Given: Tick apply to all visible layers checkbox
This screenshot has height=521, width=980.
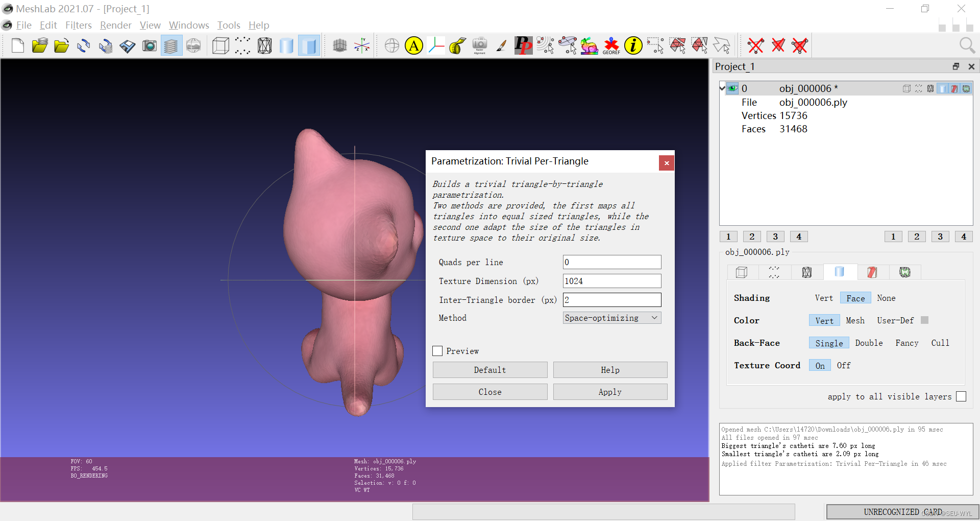Looking at the screenshot, I should pos(961,396).
